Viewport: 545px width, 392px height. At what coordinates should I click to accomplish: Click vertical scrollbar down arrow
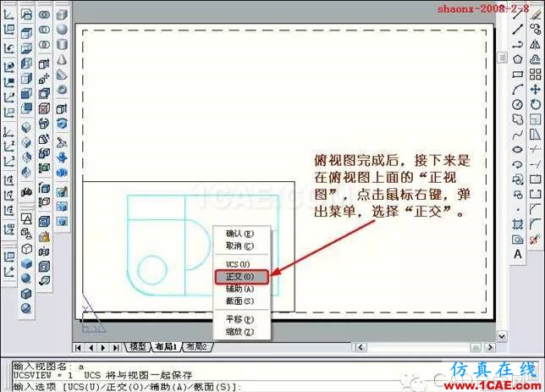point(502,336)
